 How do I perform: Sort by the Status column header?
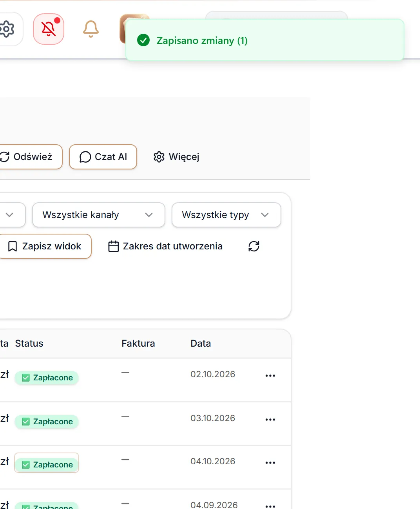point(29,344)
